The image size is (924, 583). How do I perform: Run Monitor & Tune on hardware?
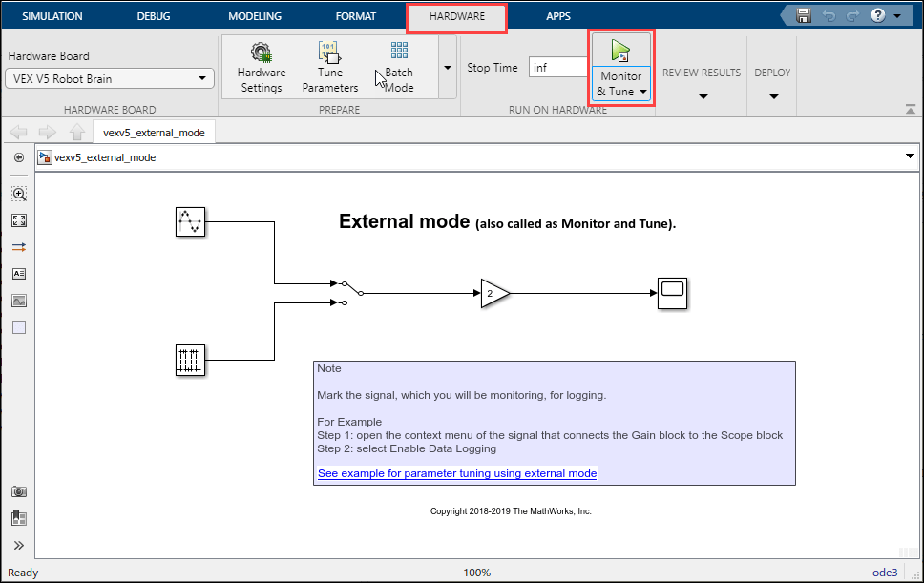pos(621,52)
